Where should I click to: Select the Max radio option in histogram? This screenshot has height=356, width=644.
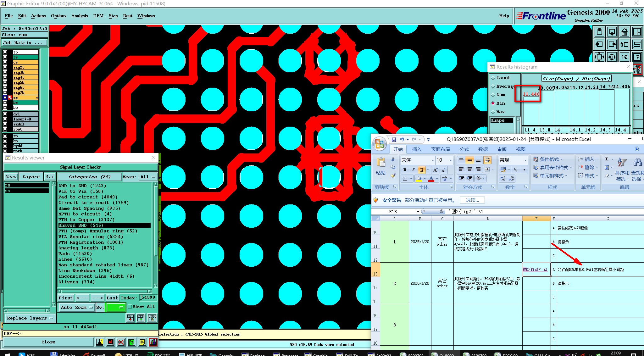tap(493, 112)
